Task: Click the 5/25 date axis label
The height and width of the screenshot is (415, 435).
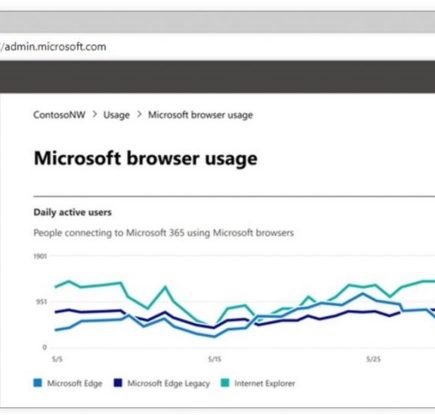Action: click(373, 359)
